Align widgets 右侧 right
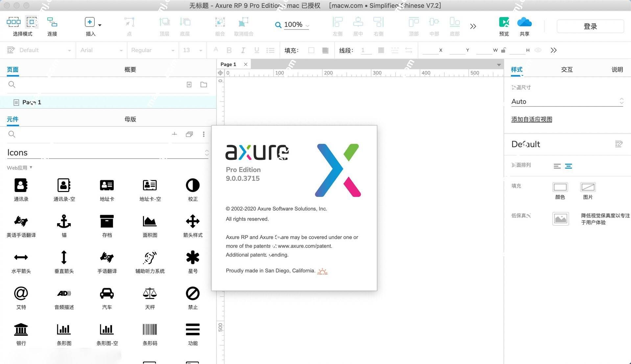Image resolution: width=631 pixels, height=364 pixels. coord(379,22)
